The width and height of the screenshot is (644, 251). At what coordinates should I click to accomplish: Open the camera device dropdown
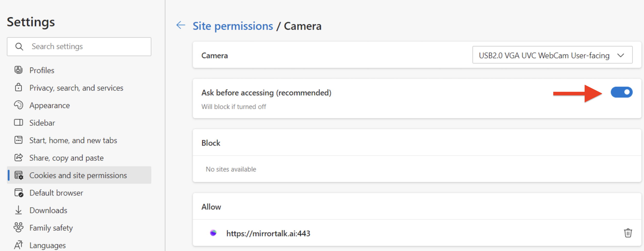tap(552, 55)
